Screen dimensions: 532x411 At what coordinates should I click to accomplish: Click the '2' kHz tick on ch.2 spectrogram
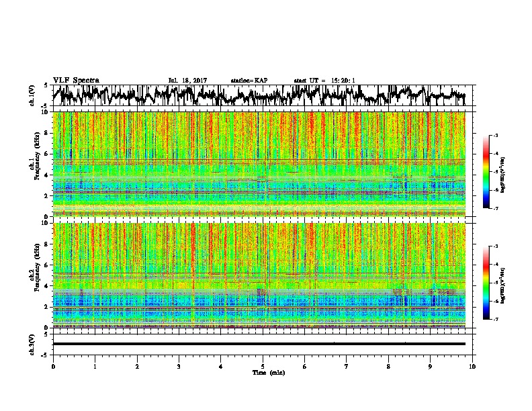click(47, 307)
